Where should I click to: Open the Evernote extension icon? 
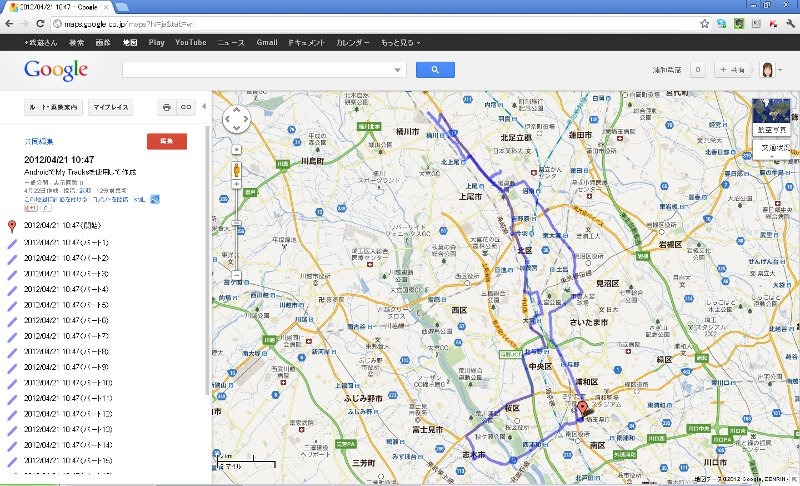[739, 23]
